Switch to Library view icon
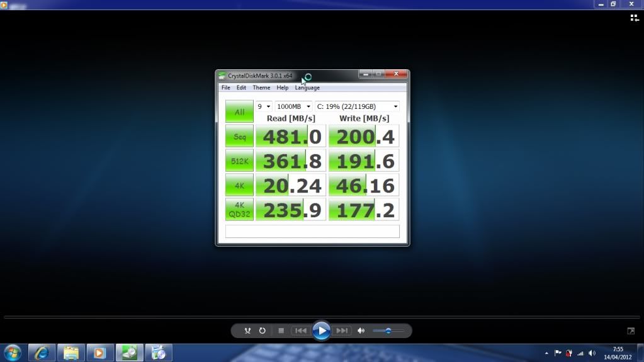 pos(634,18)
